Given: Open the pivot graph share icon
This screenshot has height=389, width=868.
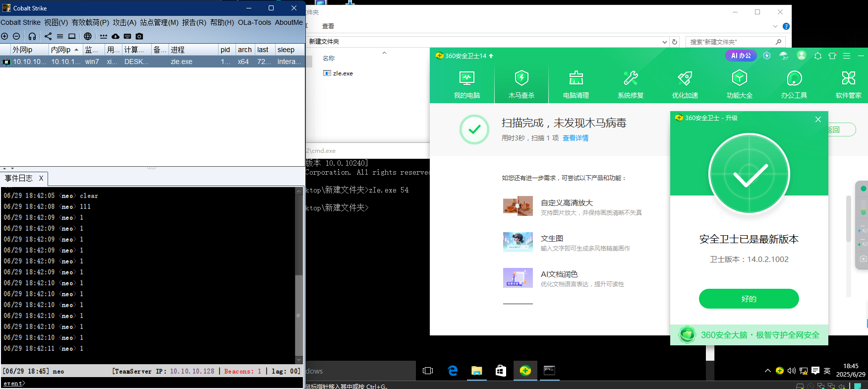Looking at the screenshot, I should 48,36.
